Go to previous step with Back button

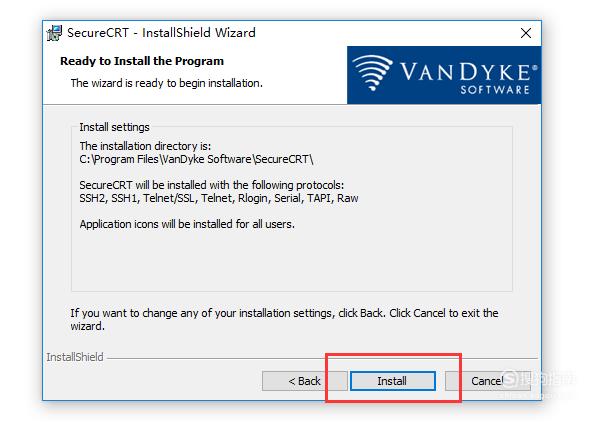(x=305, y=381)
